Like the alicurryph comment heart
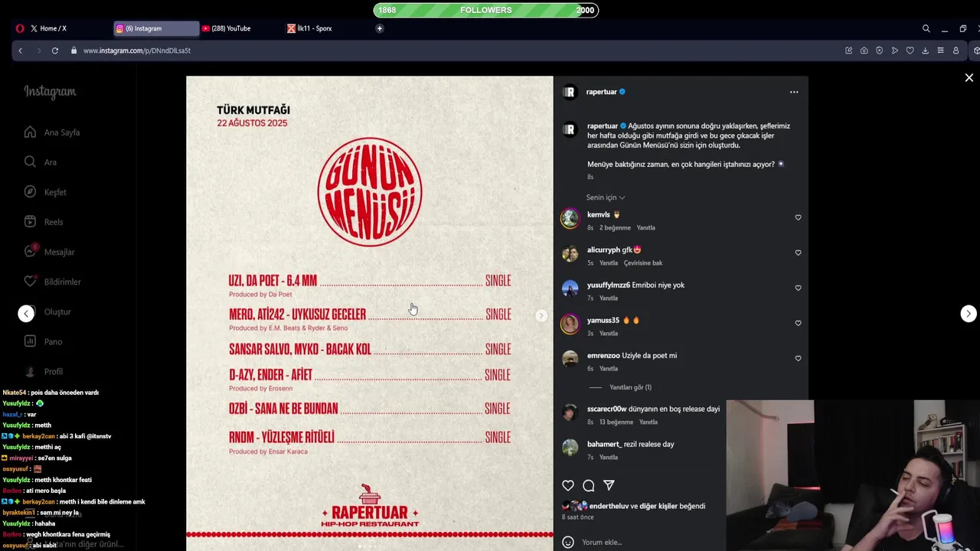Screen dimensions: 980x551 [798, 253]
